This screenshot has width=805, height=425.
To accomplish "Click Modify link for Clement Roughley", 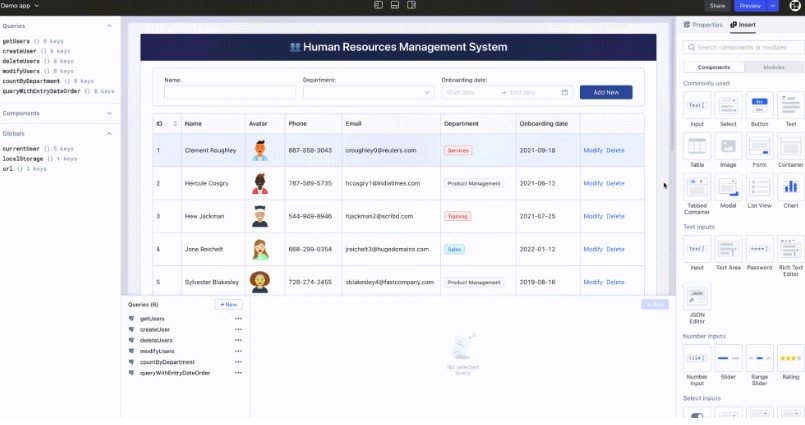I will [x=593, y=150].
